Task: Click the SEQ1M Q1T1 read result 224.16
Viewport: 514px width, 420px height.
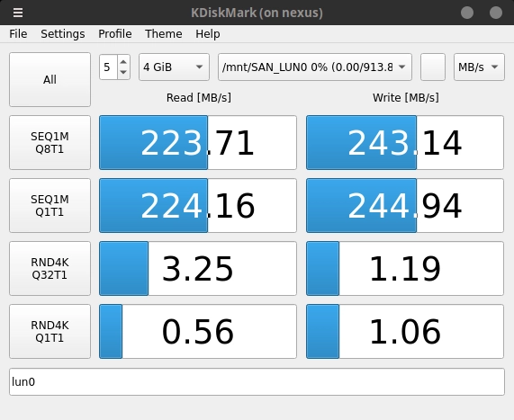Action: 198,205
